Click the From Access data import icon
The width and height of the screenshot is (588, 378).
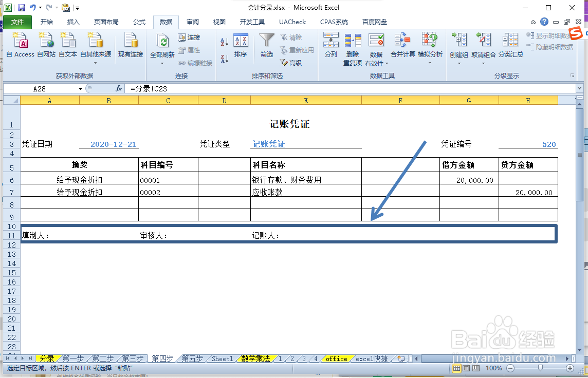[20, 45]
